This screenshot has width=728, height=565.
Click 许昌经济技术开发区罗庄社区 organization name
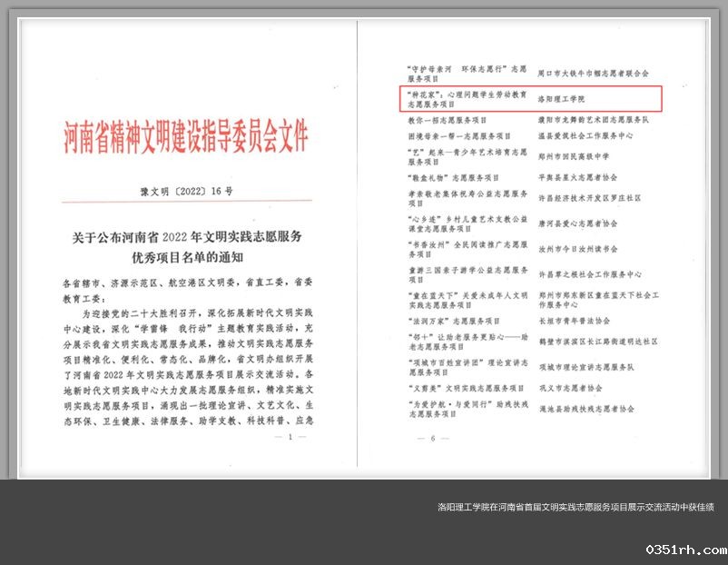[590, 197]
